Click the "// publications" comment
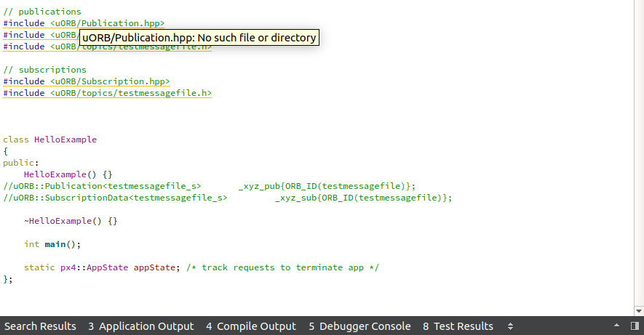644x335 pixels. [x=42, y=12]
